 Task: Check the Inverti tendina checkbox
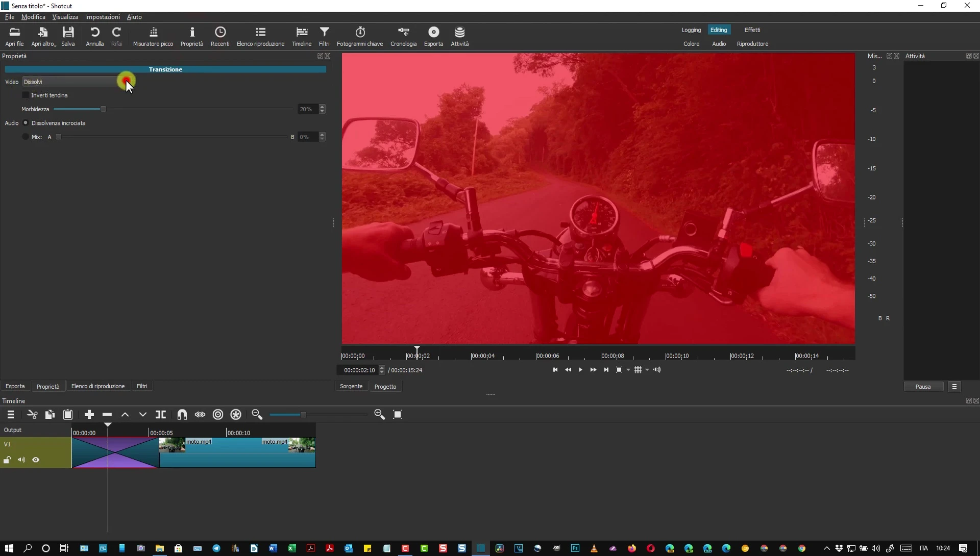coord(26,95)
